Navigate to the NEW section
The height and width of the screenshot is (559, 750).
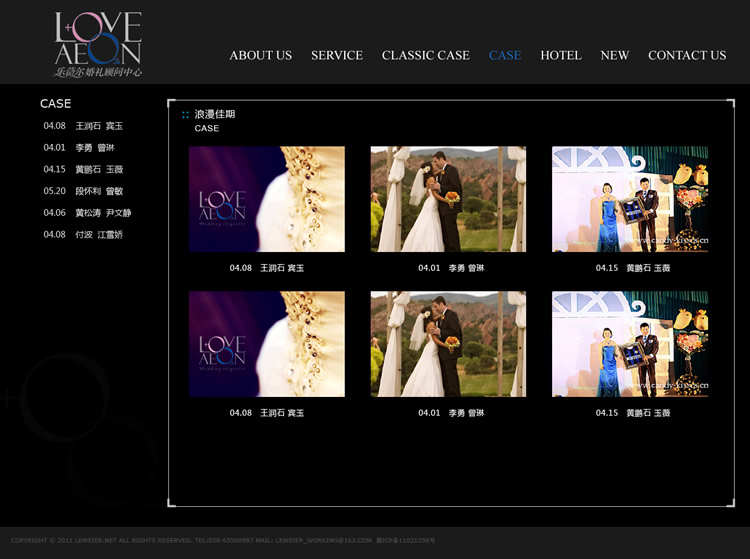click(x=614, y=55)
